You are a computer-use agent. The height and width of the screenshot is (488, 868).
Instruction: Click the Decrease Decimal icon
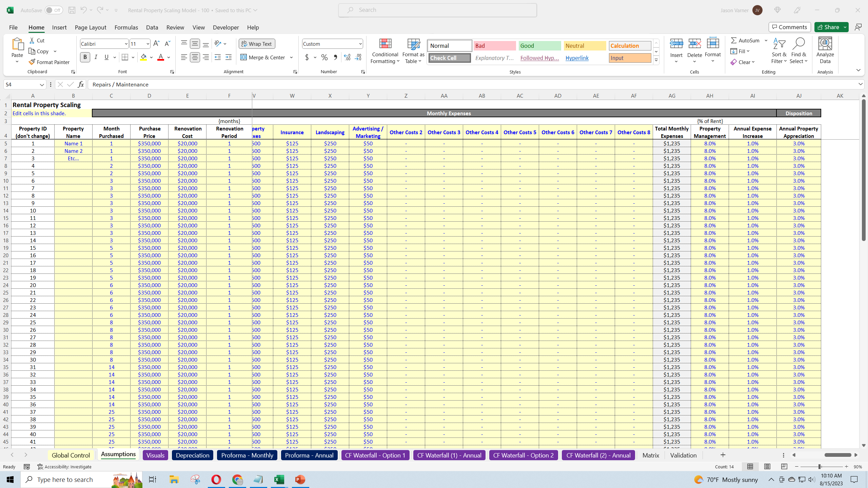pyautogui.click(x=358, y=57)
